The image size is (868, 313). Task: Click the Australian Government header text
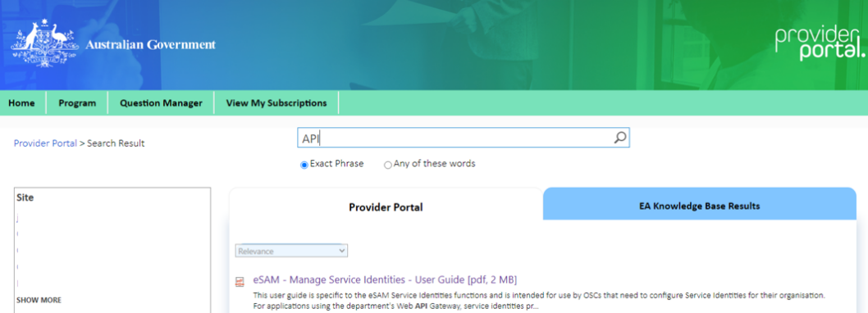151,45
